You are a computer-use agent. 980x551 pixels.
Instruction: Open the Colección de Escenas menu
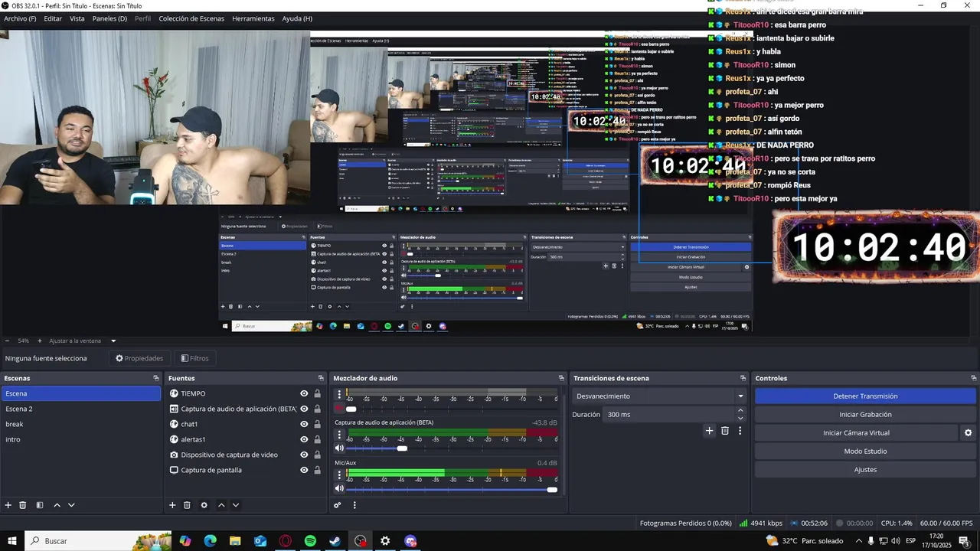192,18
